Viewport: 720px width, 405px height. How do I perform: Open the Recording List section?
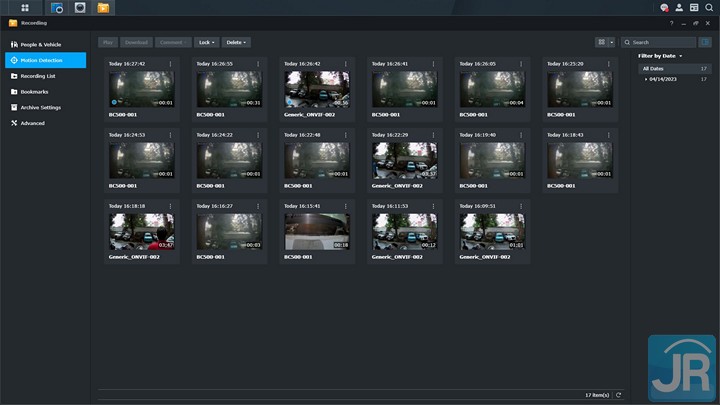pos(38,76)
